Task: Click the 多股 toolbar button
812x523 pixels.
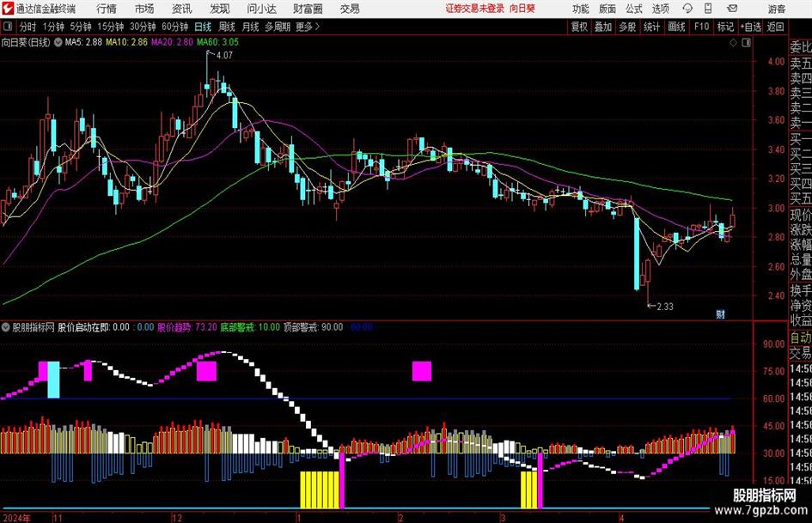Action: (627, 27)
